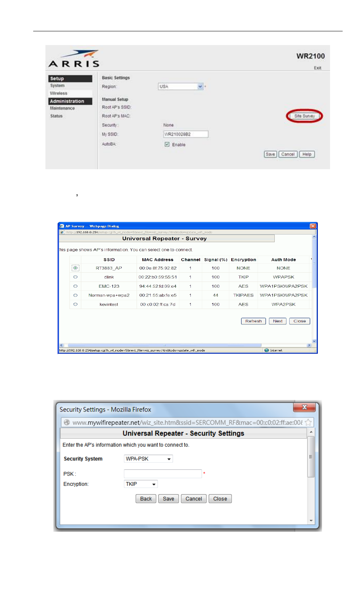Click AP Survey vertical scrollbar up arrow
This screenshot has width=364, height=615.
[314, 237]
